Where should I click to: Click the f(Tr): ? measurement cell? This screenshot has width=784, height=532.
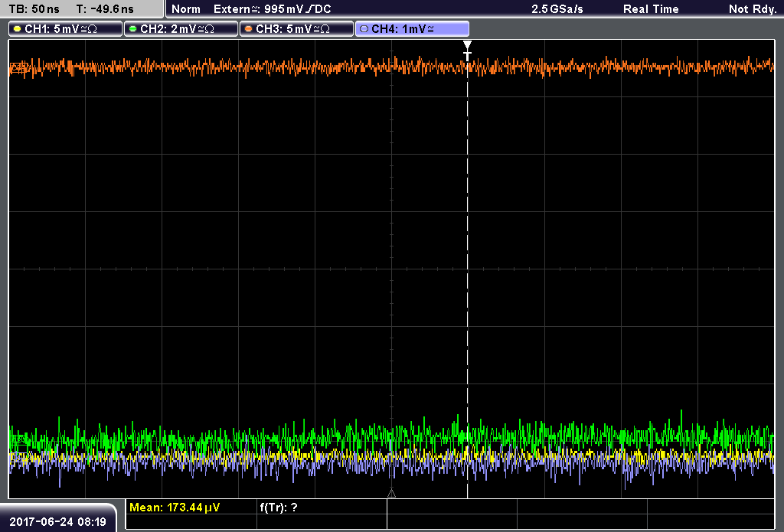pyautogui.click(x=279, y=507)
